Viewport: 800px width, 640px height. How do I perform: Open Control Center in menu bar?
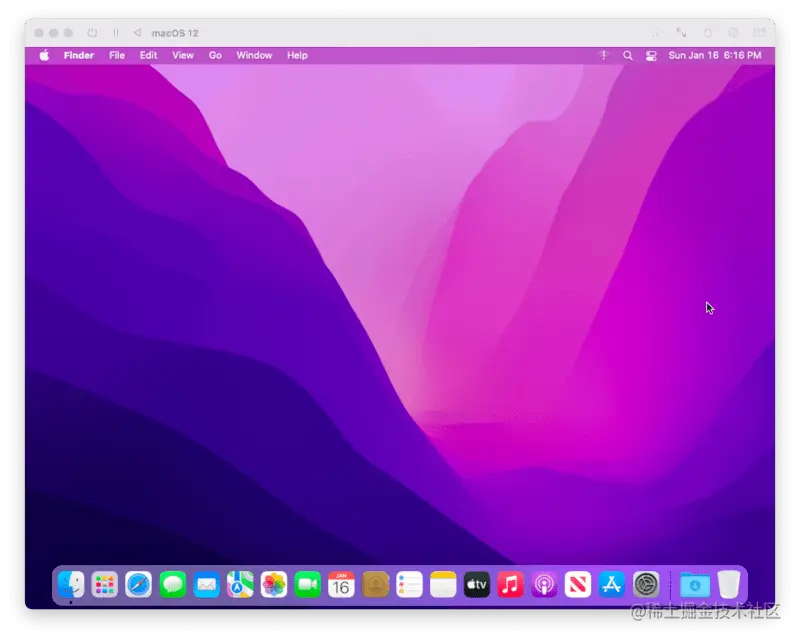point(651,56)
